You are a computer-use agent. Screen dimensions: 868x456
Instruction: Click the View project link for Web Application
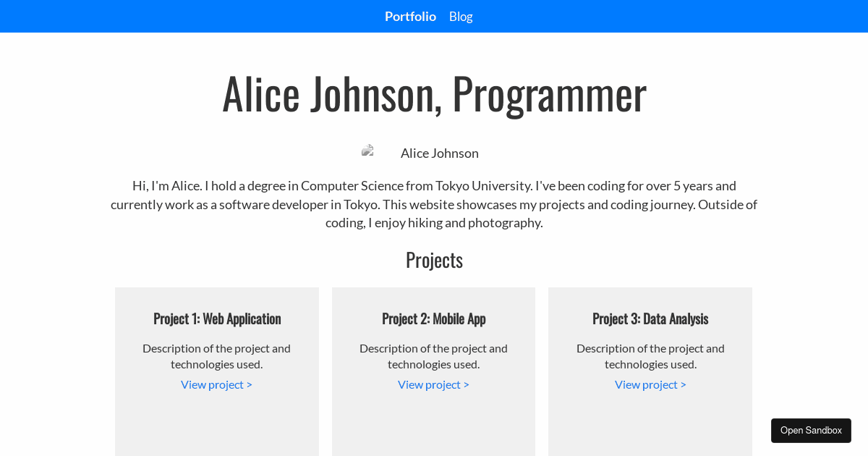tap(216, 384)
